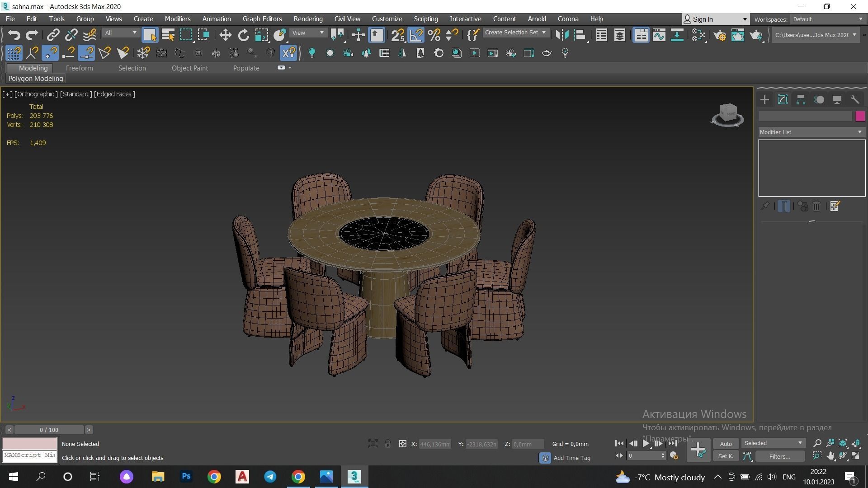Click Zoom Extents All viewport icon
Viewport: 868px width, 488px height.
coord(856,444)
